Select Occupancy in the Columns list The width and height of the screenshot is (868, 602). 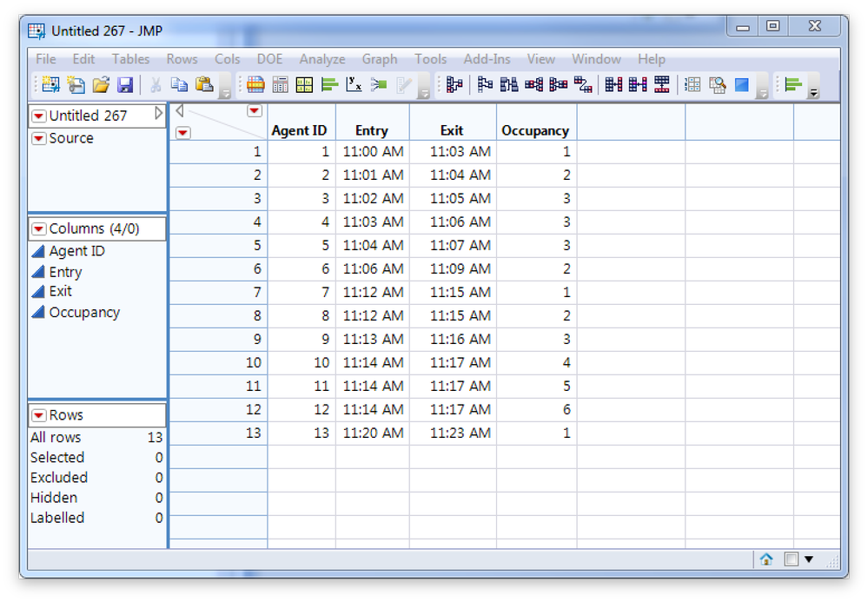point(84,313)
